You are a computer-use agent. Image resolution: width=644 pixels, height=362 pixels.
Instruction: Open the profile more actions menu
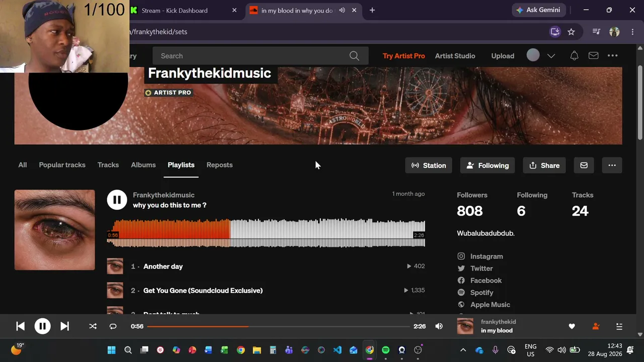pyautogui.click(x=612, y=165)
